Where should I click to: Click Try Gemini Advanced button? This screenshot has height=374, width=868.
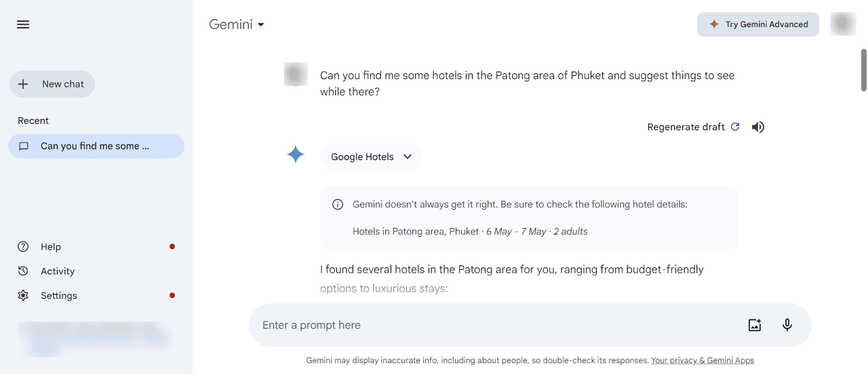coord(758,24)
